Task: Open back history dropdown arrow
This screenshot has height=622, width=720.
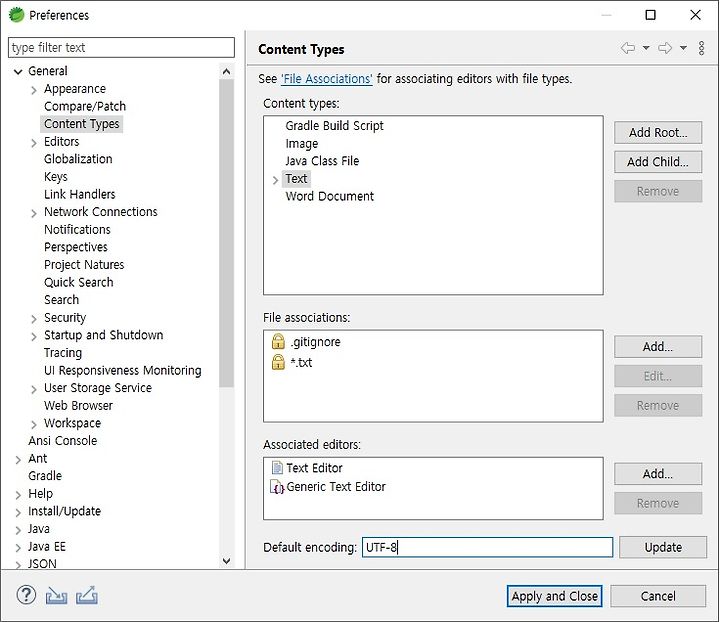Action: (646, 48)
